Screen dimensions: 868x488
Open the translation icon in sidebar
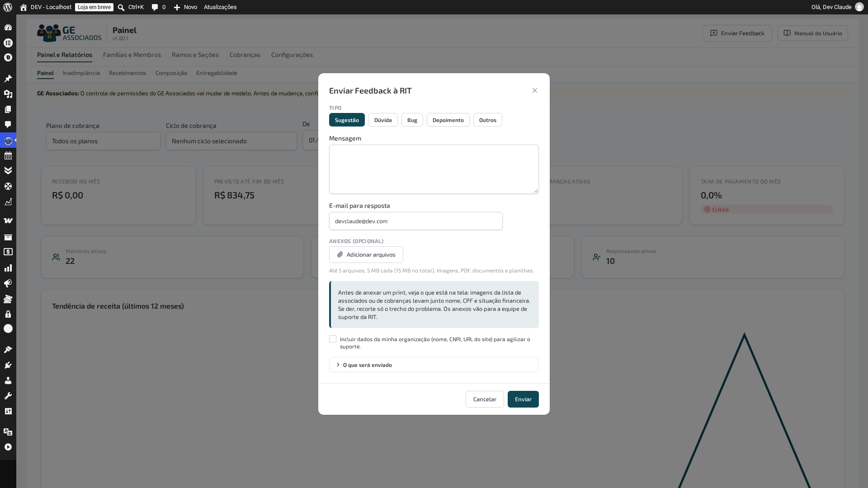8,432
